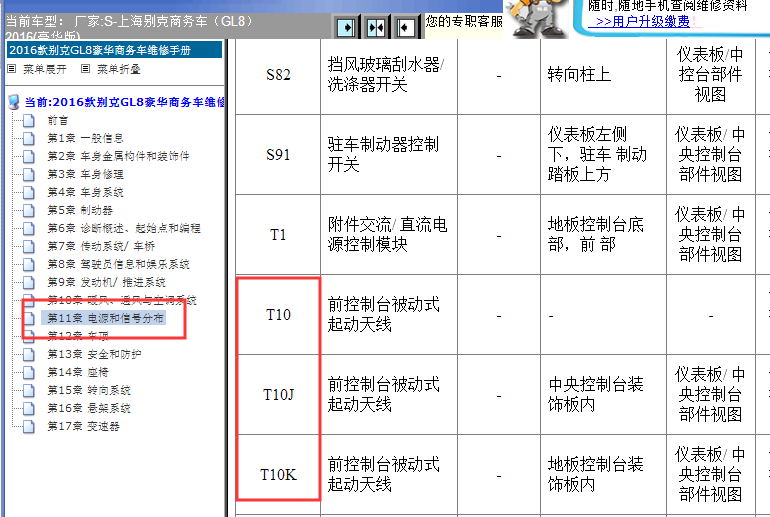The height and width of the screenshot is (517, 770).
Task: Click the page icon next to 前言
Action: click(x=29, y=121)
